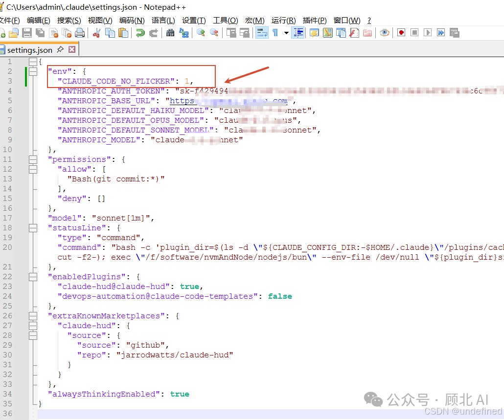Open the ? help menu

tap(369, 21)
